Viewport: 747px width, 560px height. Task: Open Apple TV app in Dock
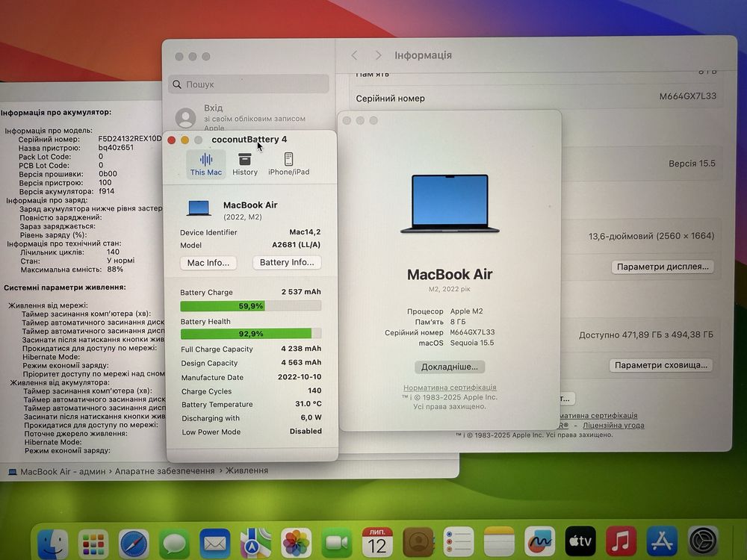click(580, 541)
